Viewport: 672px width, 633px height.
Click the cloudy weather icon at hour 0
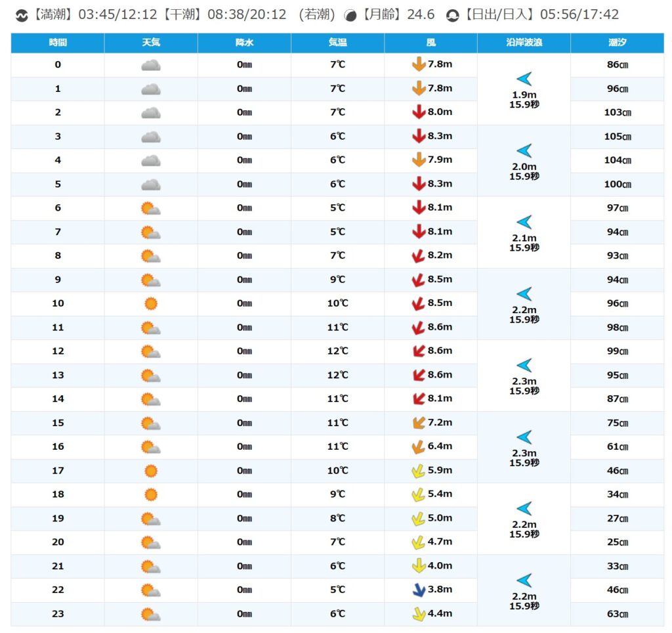coord(151,65)
